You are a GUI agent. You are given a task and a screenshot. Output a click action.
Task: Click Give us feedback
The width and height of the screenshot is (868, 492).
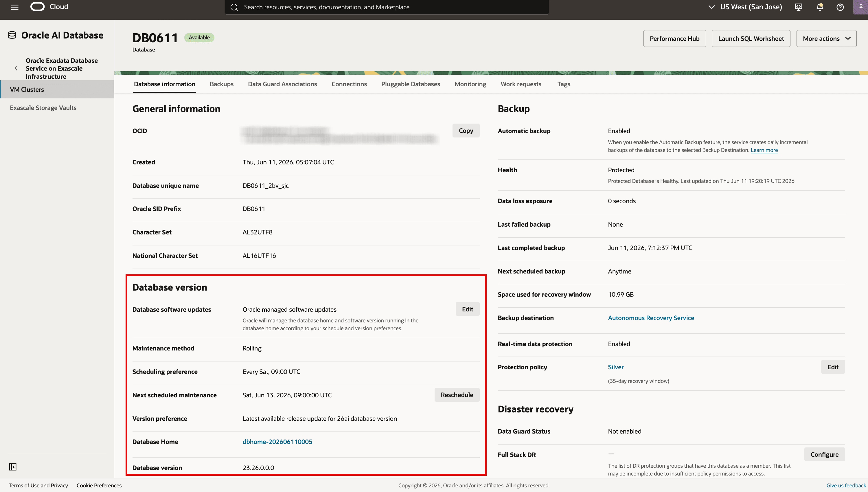846,485
